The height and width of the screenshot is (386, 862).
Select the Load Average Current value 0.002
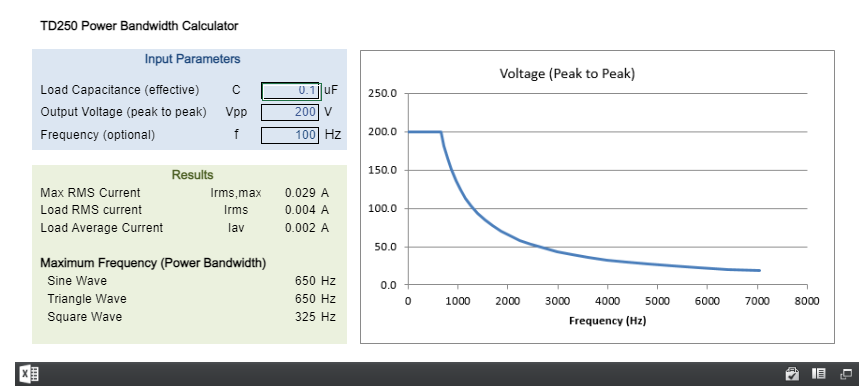click(300, 228)
